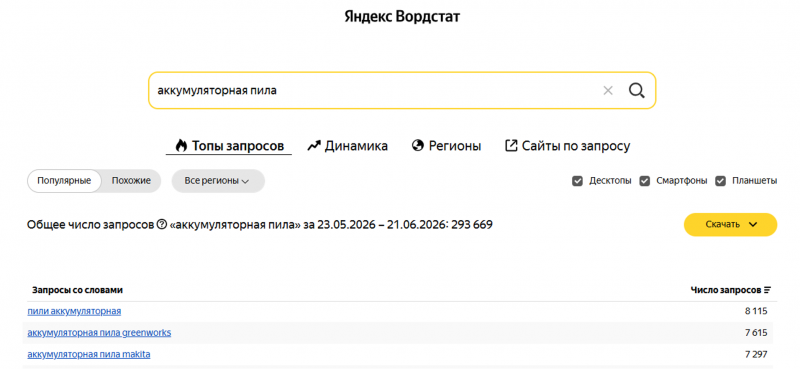Image resolution: width=800 pixels, height=369 pixels.
Task: Click the Яндекс Вордстат logo
Action: (x=402, y=17)
